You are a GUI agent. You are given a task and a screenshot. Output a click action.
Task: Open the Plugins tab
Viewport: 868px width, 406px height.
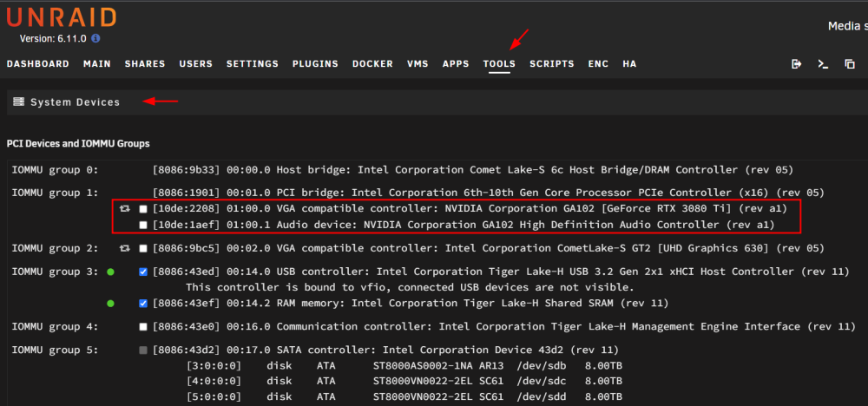click(316, 64)
